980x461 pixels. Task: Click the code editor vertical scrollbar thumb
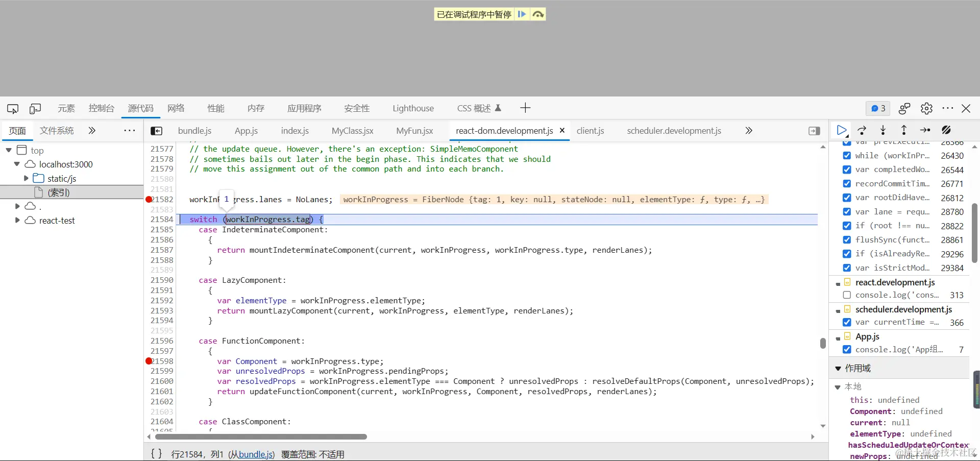823,343
